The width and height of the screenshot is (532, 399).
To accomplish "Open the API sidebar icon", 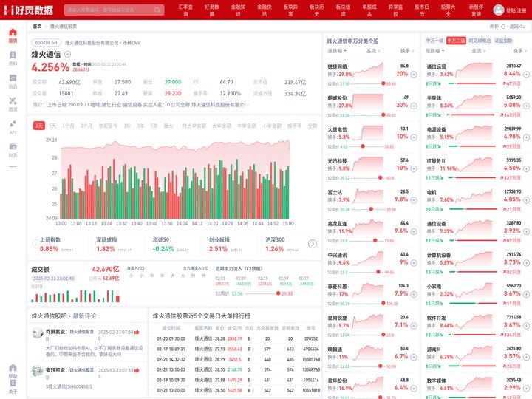I will (x=13, y=124).
